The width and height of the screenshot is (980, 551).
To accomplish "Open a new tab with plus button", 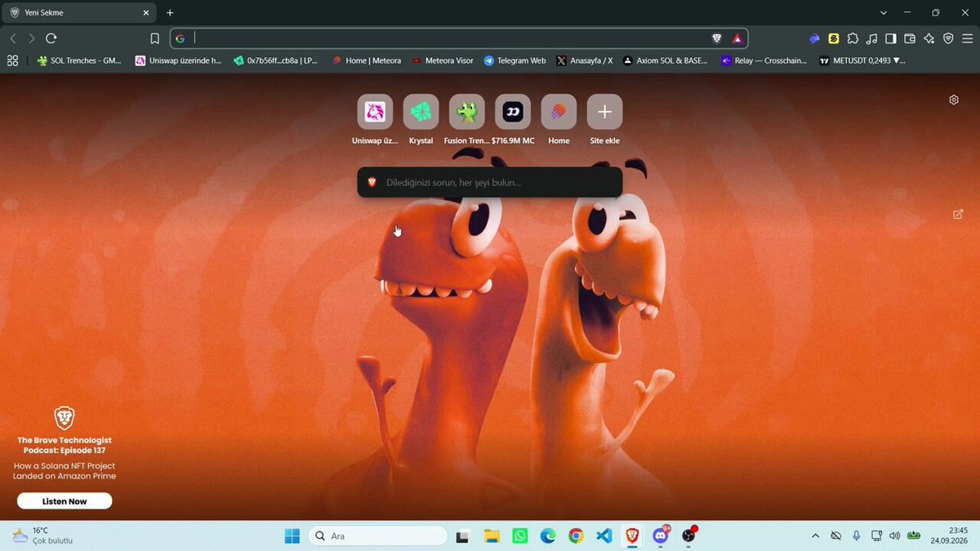I will pos(170,13).
